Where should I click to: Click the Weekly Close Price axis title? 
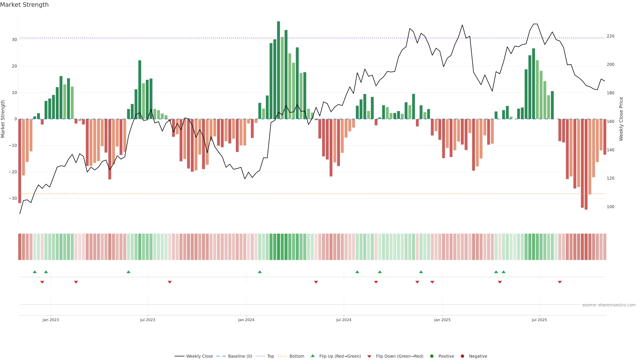(621, 119)
